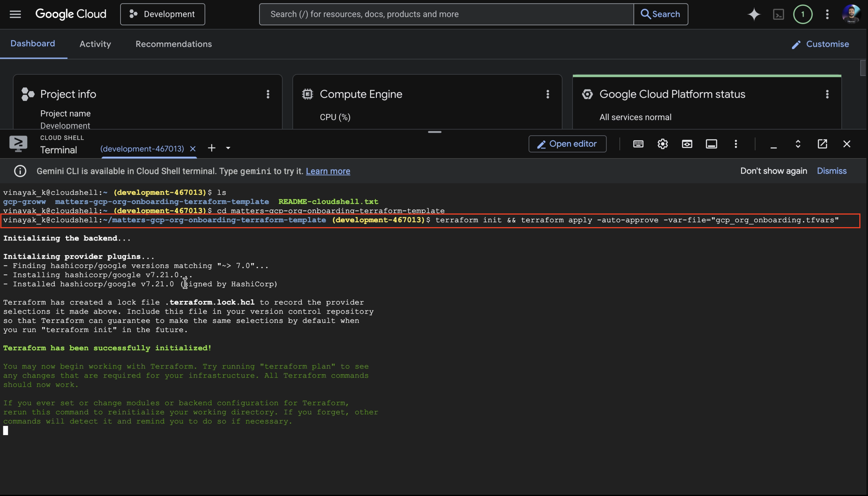Switch to the Dashboard tab
Screen dimensions: 868x496
(33, 44)
